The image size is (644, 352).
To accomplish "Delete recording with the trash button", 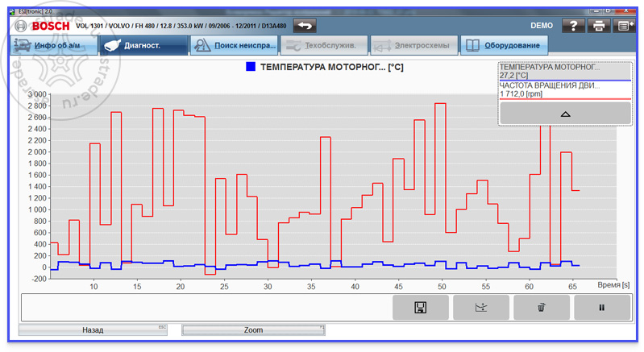I will pos(542,307).
